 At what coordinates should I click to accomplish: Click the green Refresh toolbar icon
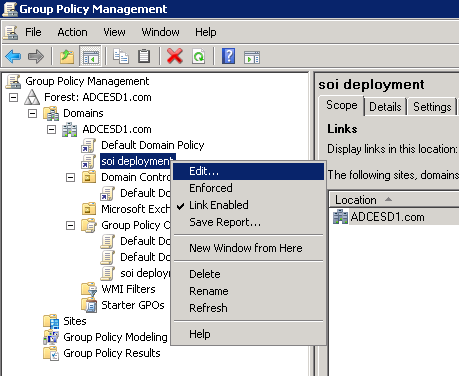click(199, 56)
